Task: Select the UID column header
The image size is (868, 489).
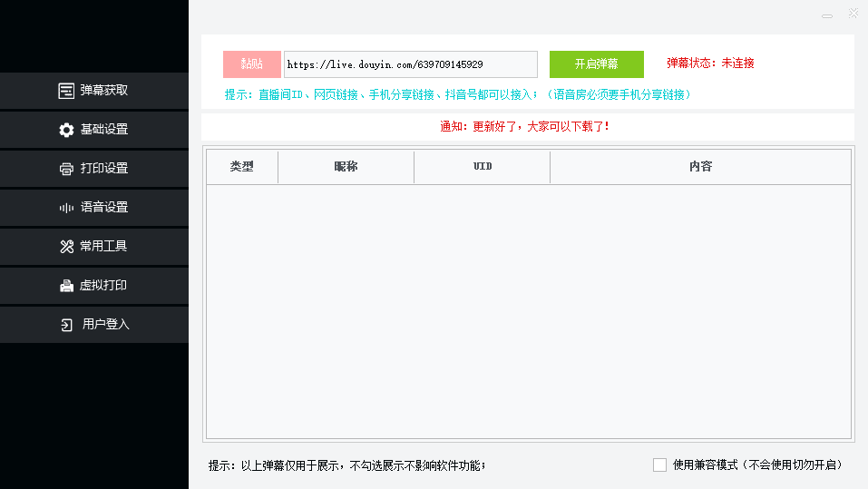Action: (x=482, y=167)
